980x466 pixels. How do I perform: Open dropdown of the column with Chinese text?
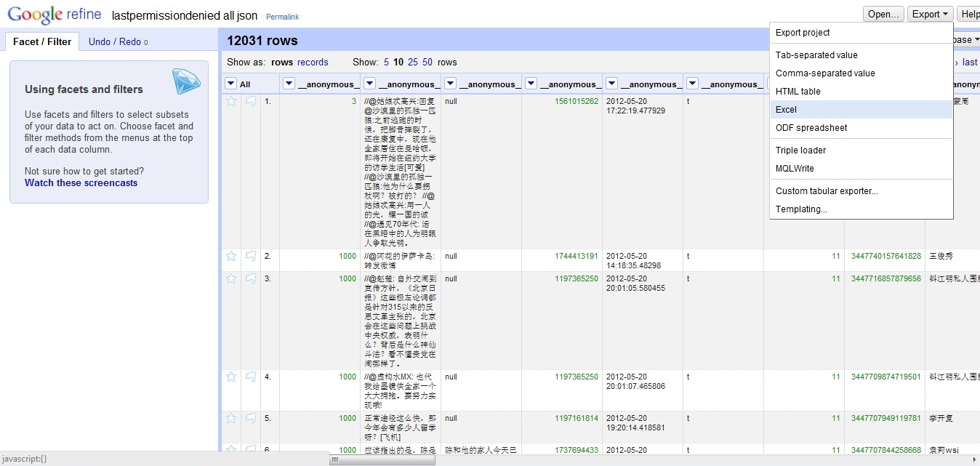pyautogui.click(x=369, y=84)
